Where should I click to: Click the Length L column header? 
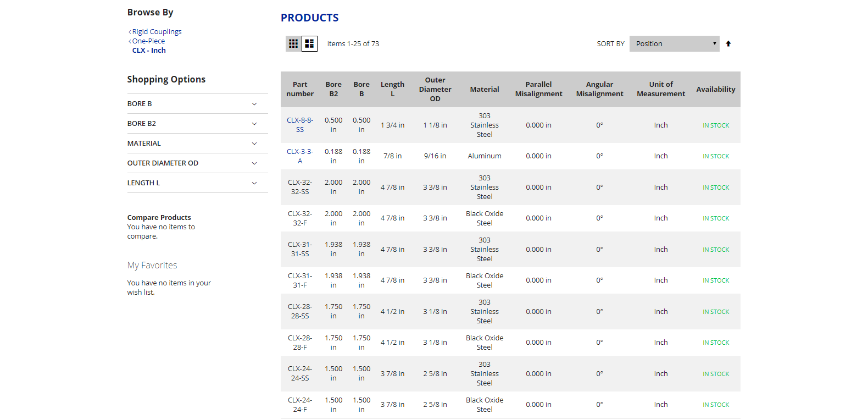(392, 89)
